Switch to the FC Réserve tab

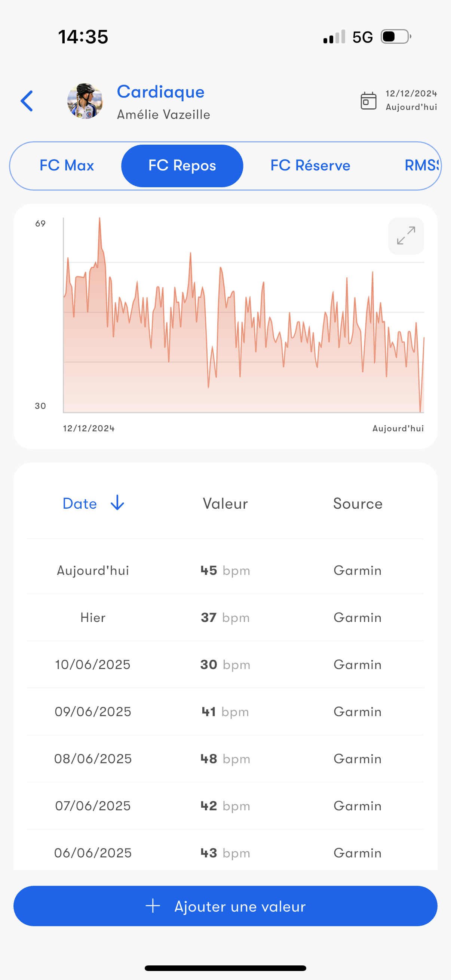tap(310, 166)
